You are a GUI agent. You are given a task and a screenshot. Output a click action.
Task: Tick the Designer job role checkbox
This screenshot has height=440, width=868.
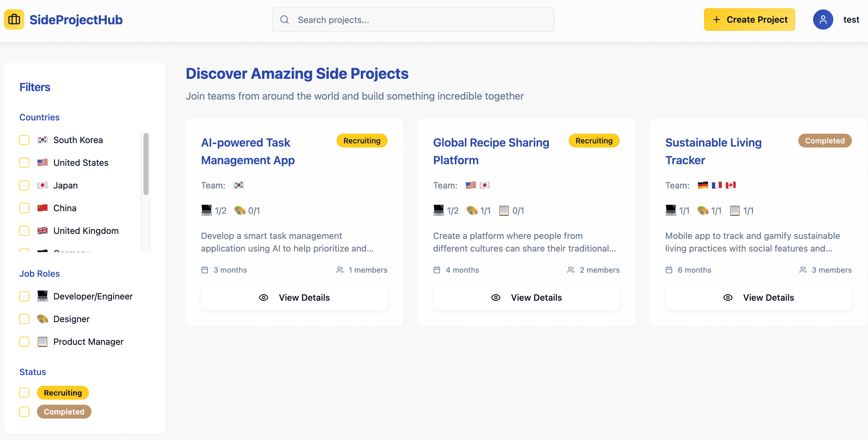[24, 319]
